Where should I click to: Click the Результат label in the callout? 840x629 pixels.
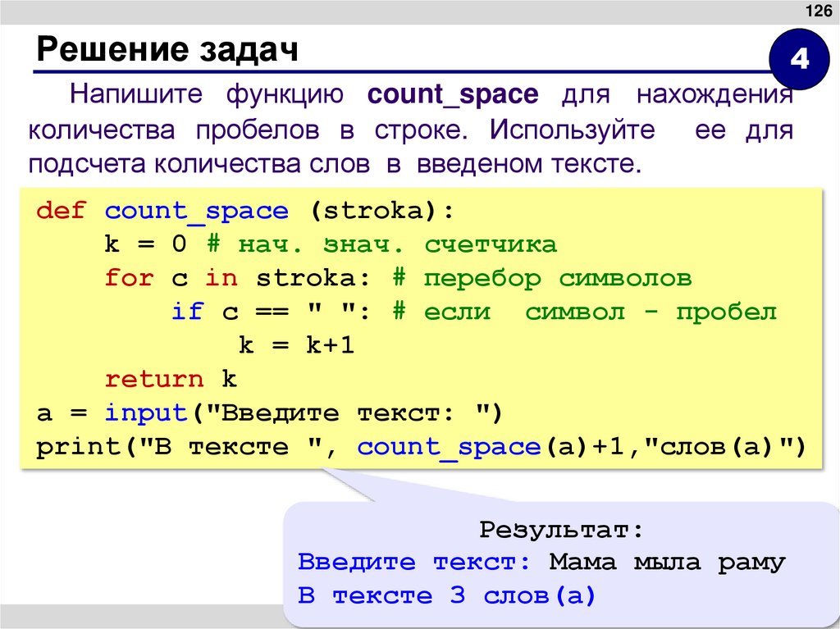(563, 529)
